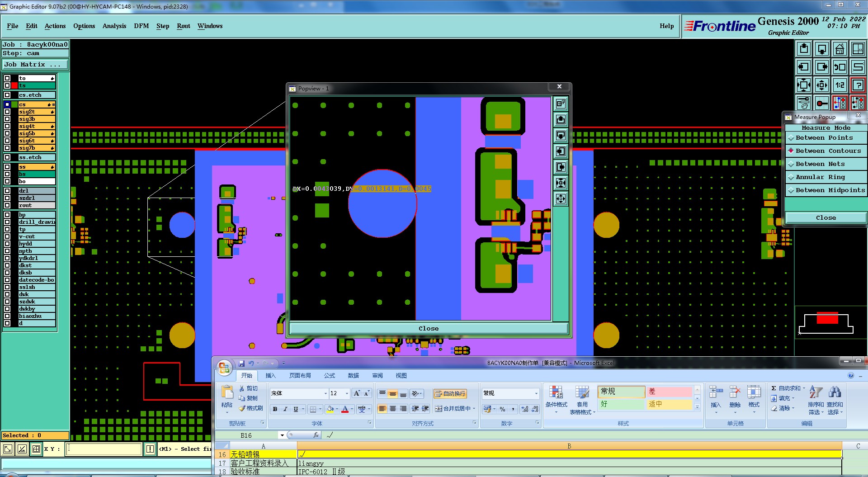This screenshot has width=868, height=477.
Task: Click the pan down icon in Popview toolbar
Action: [561, 136]
